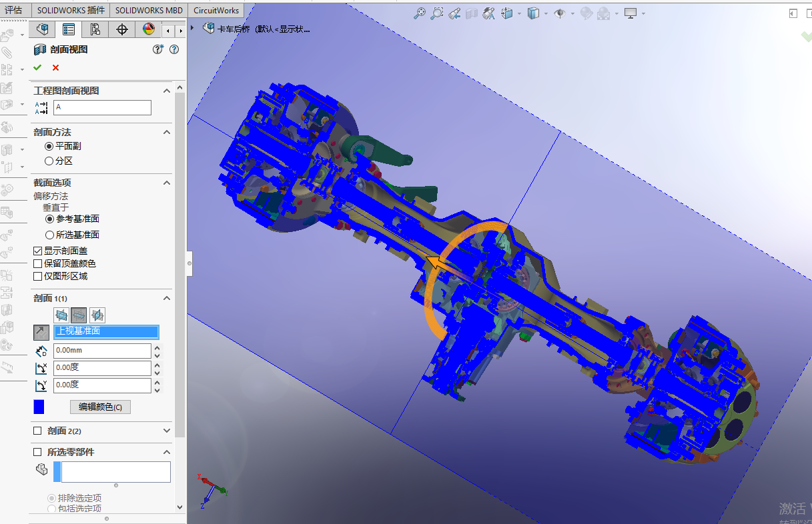Enable the 保留顶盖颜色 checkbox
The width and height of the screenshot is (812, 524).
click(x=38, y=263)
